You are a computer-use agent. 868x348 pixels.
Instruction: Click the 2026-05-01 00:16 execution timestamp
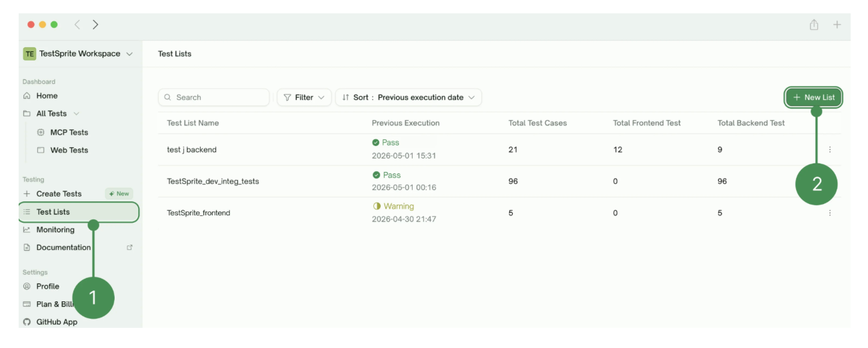click(404, 187)
